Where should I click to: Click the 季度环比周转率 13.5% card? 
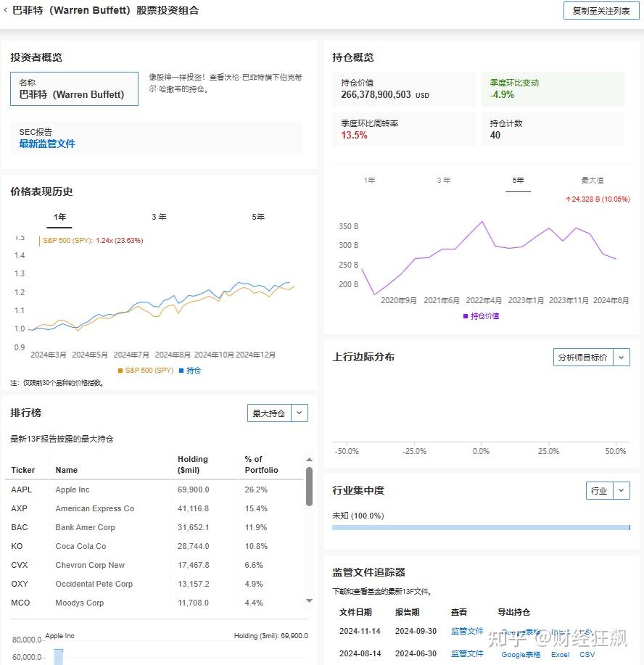point(404,129)
